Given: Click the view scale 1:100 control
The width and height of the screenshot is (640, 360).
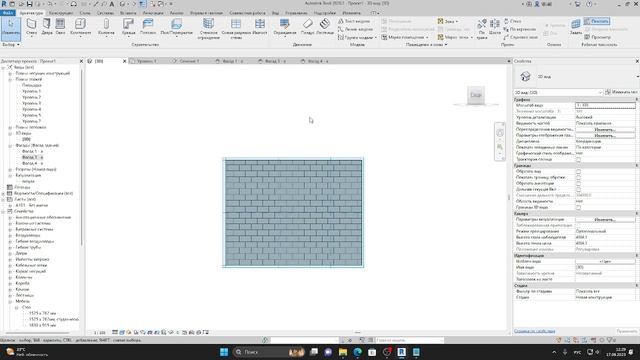Looking at the screenshot, I should tap(100, 333).
